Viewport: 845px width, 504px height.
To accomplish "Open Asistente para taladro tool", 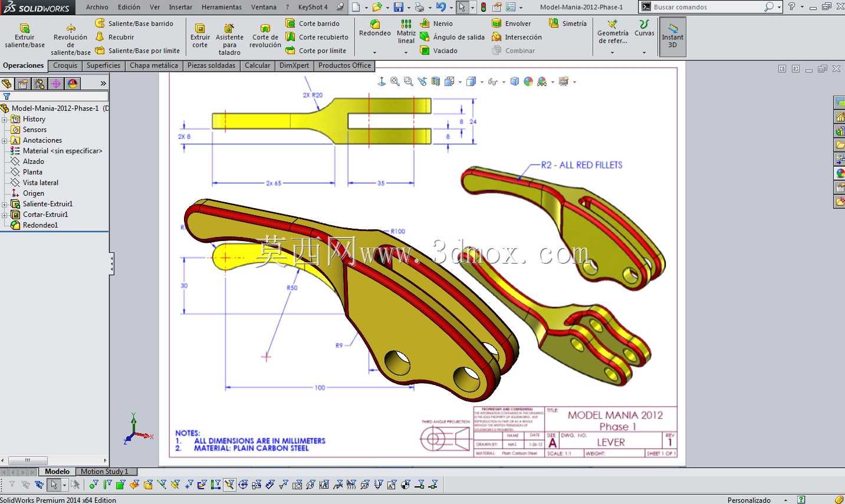I will [229, 39].
